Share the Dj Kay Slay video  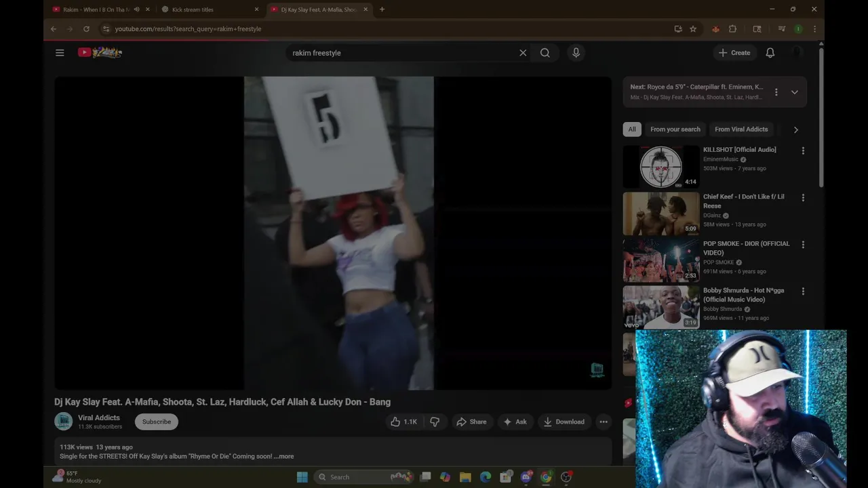point(471,422)
